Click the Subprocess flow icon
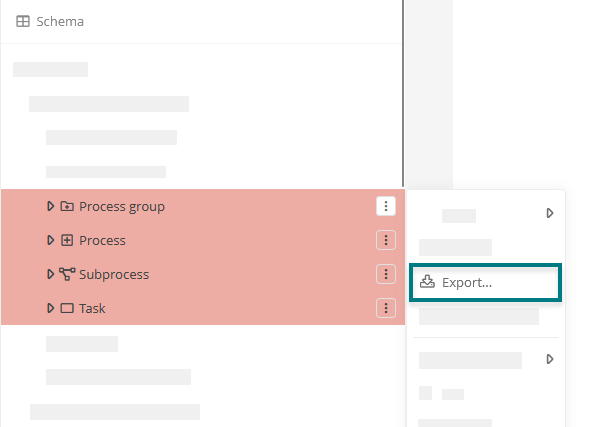This screenshot has height=427, width=590. click(67, 274)
